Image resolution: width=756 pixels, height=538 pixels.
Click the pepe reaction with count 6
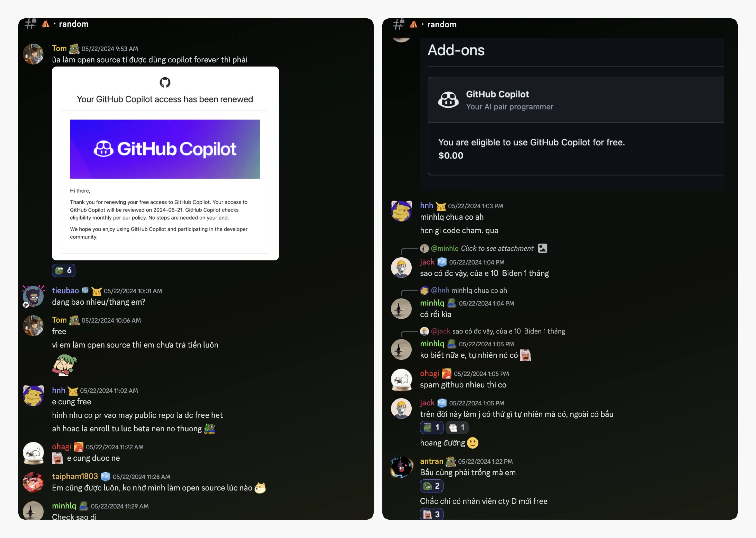tap(64, 270)
